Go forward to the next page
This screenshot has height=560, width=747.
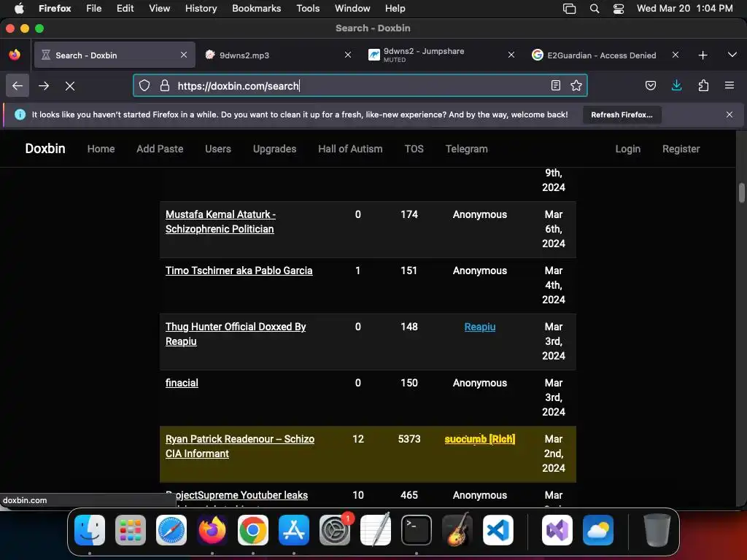(44, 86)
